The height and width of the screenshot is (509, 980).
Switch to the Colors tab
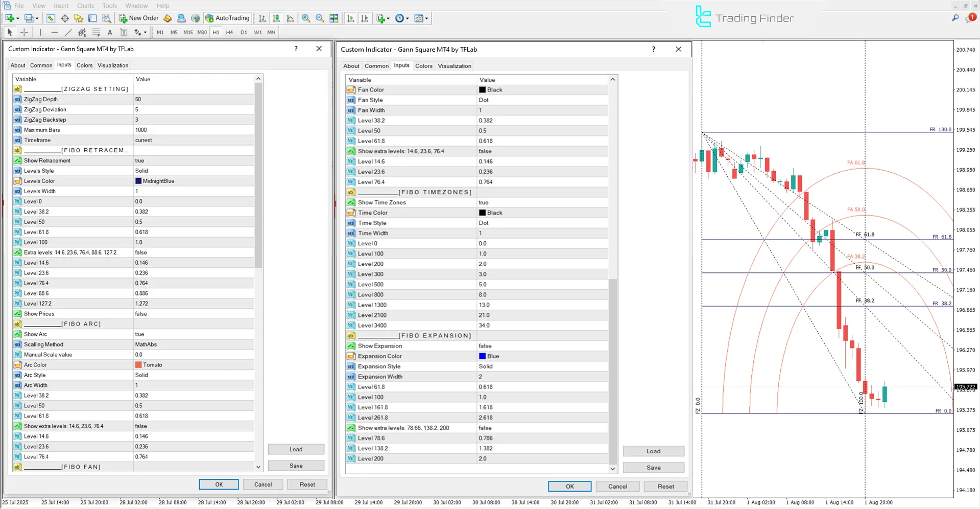tap(84, 65)
